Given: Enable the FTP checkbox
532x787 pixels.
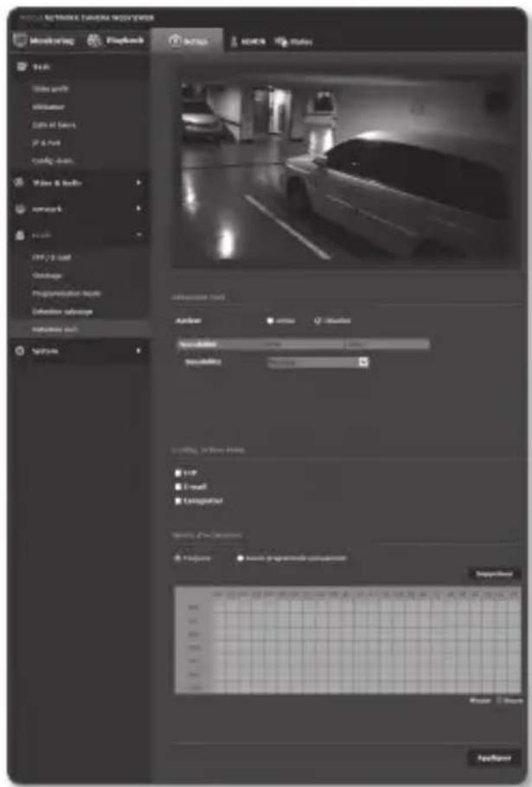Looking at the screenshot, I should point(177,473).
